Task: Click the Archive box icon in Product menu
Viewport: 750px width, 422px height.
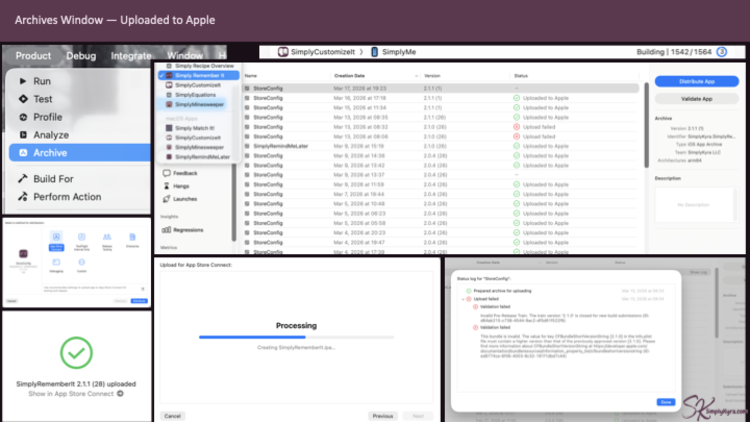Action: 23,153
